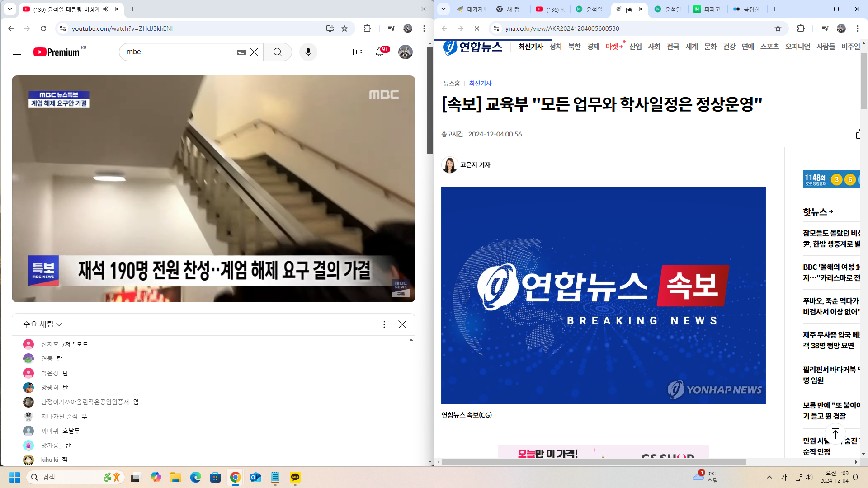Show hidden system tray icons chevron
Image resolution: width=868 pixels, height=488 pixels.
(x=769, y=477)
